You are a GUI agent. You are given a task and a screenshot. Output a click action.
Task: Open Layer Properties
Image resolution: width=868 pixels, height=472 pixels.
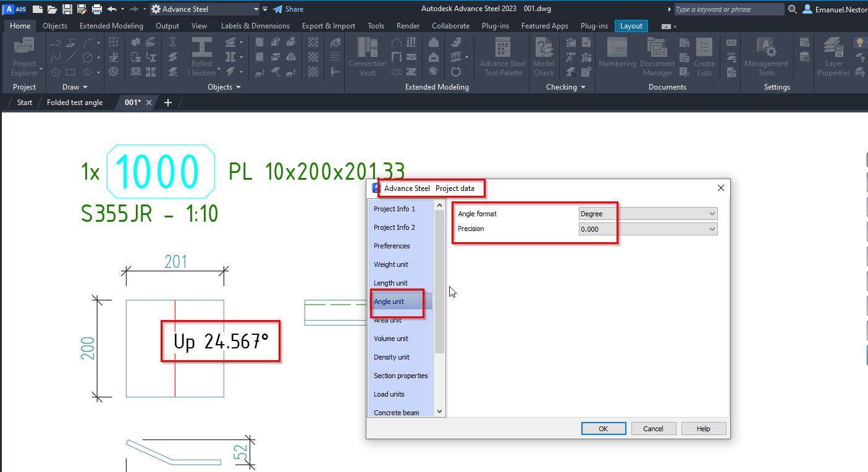click(834, 57)
